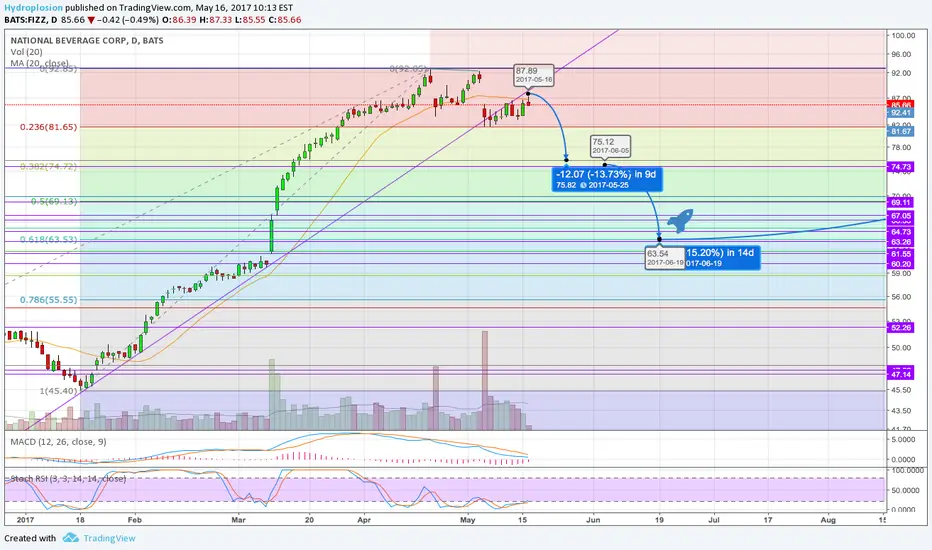
Task: Click the 47.14 price axis tag
Action: (x=901, y=375)
